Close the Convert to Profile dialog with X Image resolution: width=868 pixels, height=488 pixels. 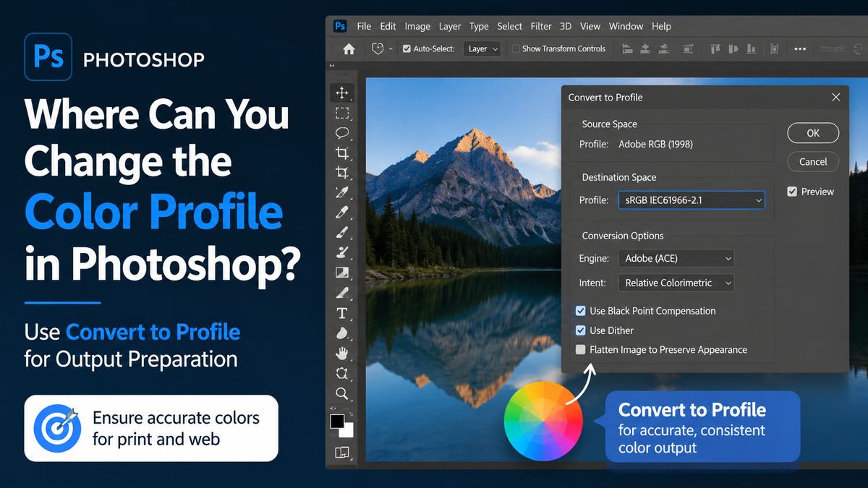click(835, 97)
